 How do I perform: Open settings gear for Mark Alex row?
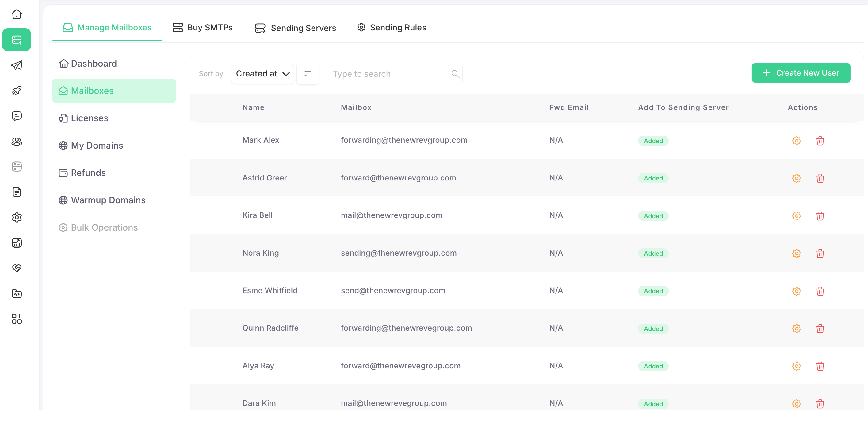797,141
